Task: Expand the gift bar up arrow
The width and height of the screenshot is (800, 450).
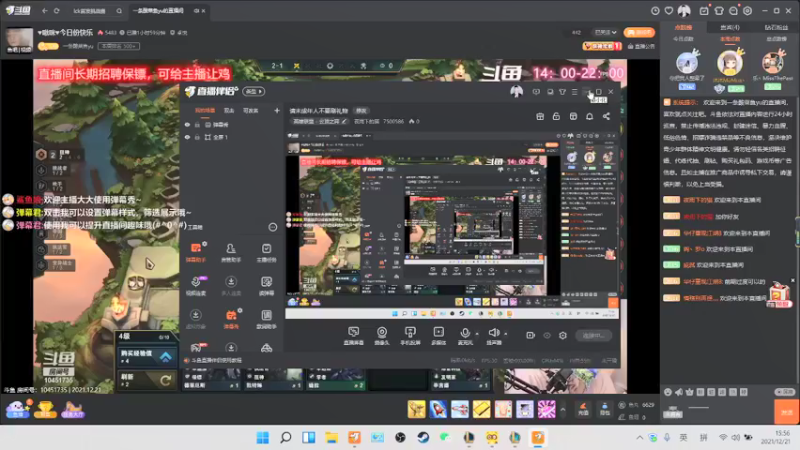Action: [x=563, y=409]
